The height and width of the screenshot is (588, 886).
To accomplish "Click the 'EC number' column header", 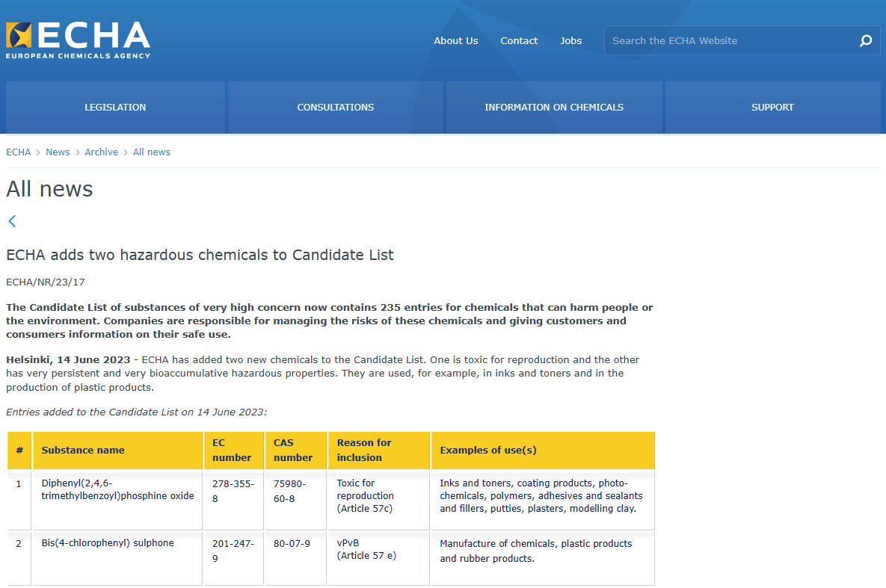I will 233,451.
